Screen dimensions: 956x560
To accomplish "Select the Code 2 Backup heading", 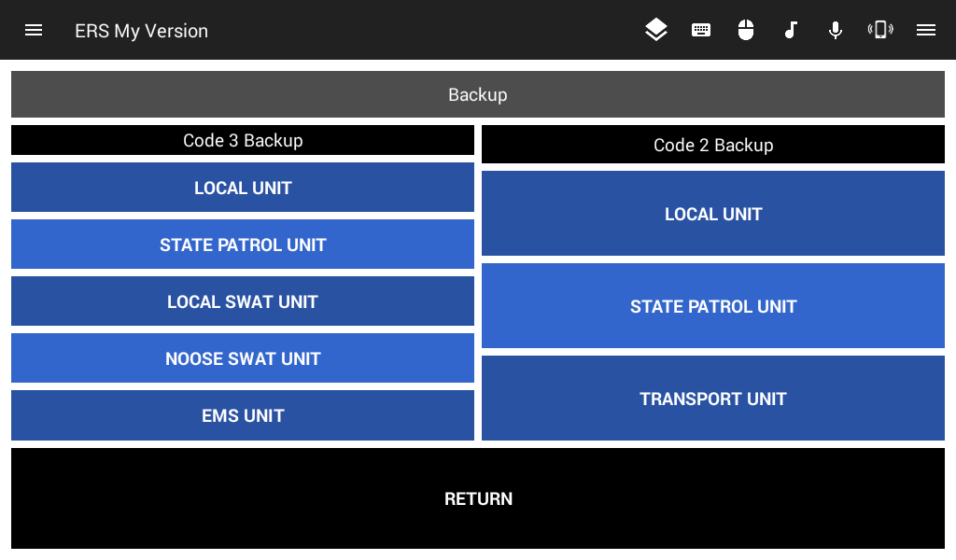I will coord(713,145).
